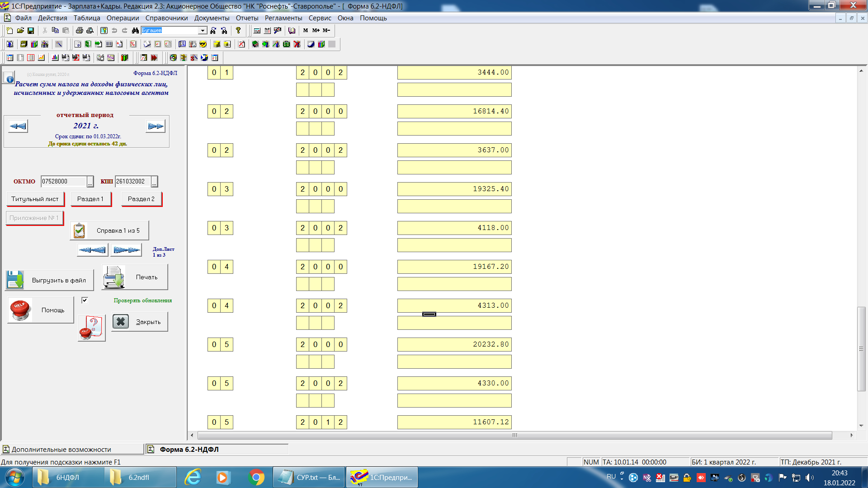Viewport: 868px width, 488px height.
Task: Show the next additional sheet
Action: (x=126, y=250)
